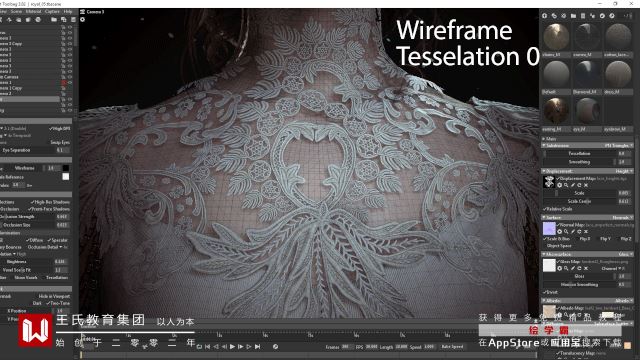Open the Gloss microsurface dropdown

point(625,254)
